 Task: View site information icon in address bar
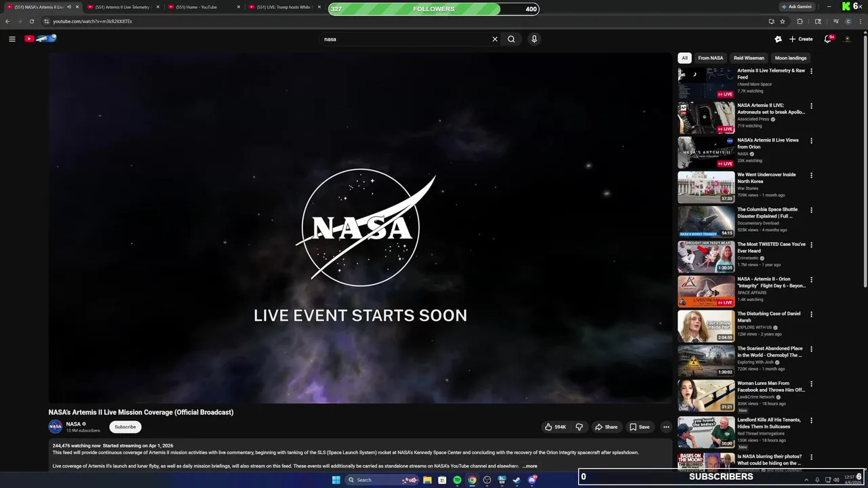pyautogui.click(x=47, y=21)
